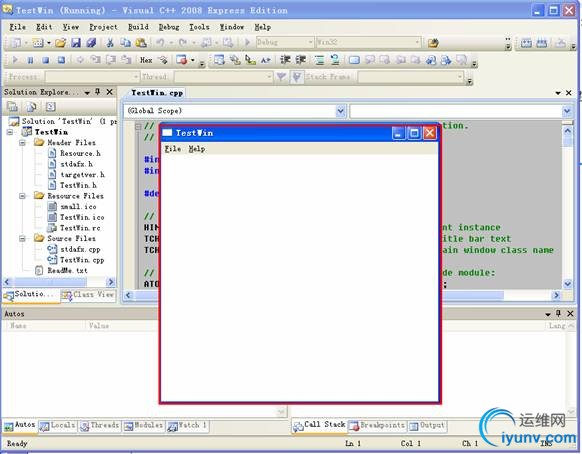Click Add New Item toolbar icon
This screenshot has width=582, height=454.
[38, 43]
